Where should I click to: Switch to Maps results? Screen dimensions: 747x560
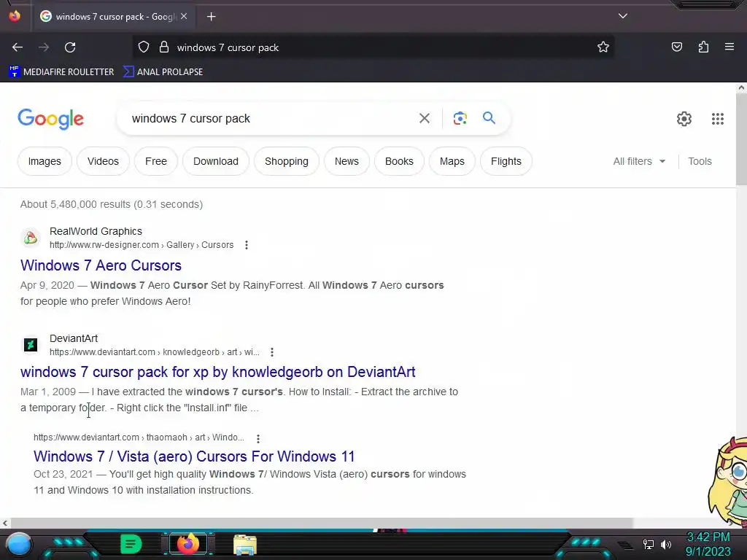point(452,161)
